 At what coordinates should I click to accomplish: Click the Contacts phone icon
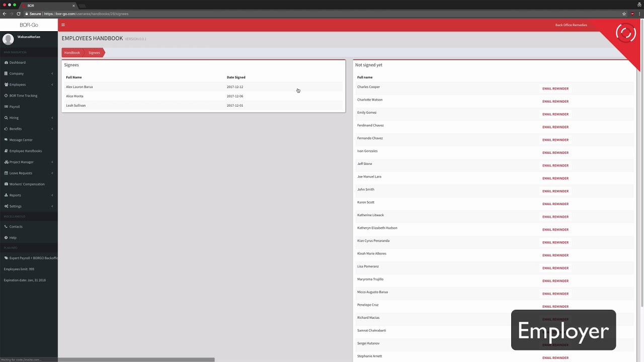(x=6, y=226)
